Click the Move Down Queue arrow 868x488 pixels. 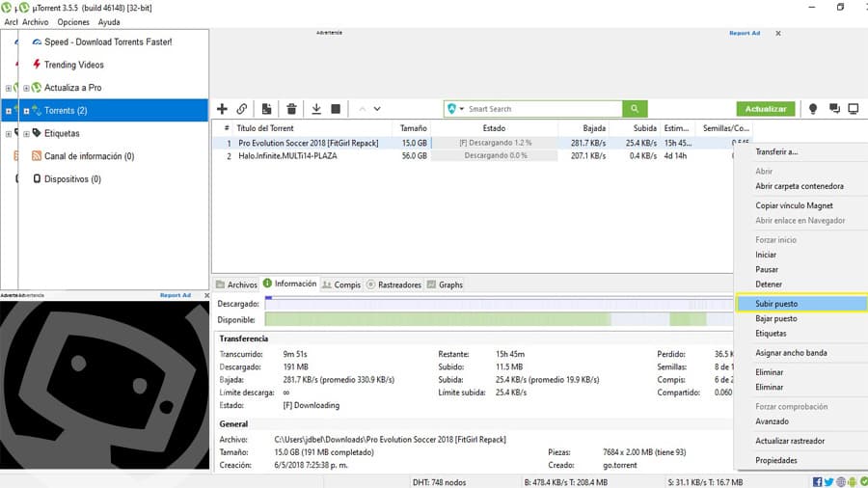coord(377,109)
